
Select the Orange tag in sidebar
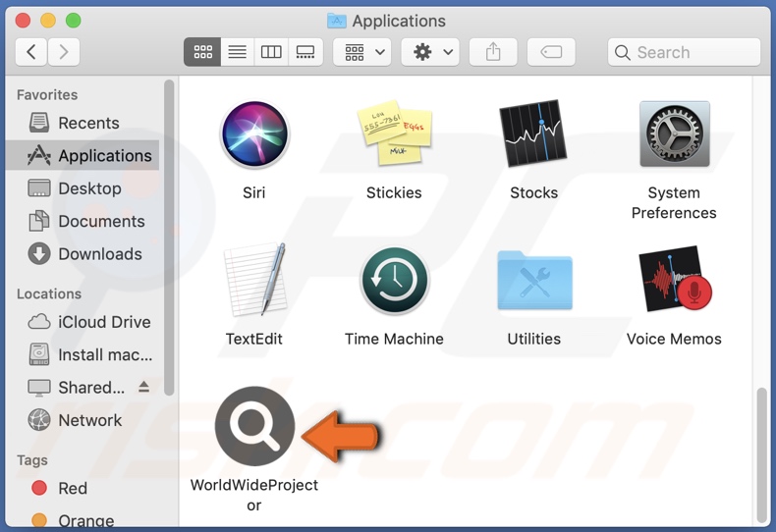[83, 520]
